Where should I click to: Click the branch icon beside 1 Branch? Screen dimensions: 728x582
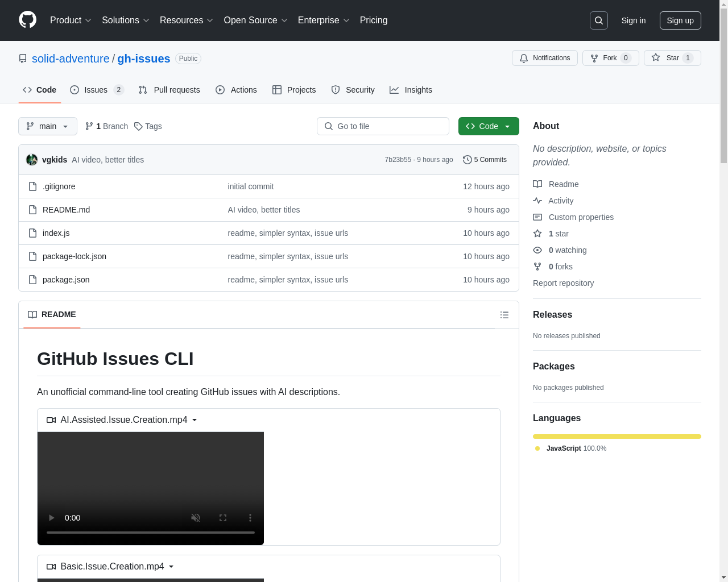tap(89, 126)
